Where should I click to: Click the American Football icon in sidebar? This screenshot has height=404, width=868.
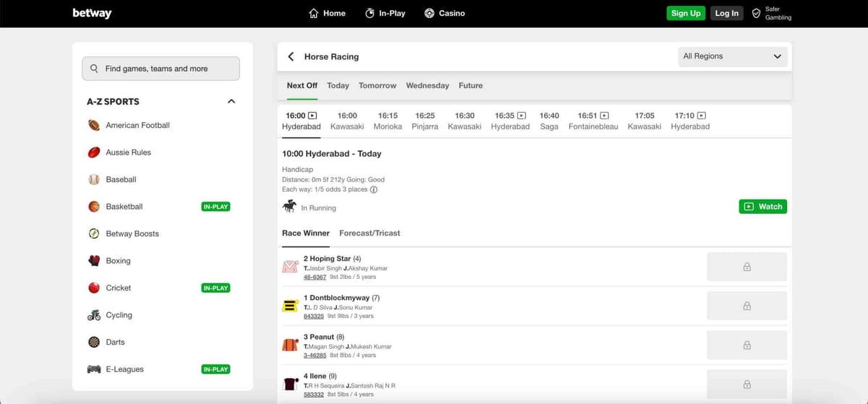pos(94,125)
